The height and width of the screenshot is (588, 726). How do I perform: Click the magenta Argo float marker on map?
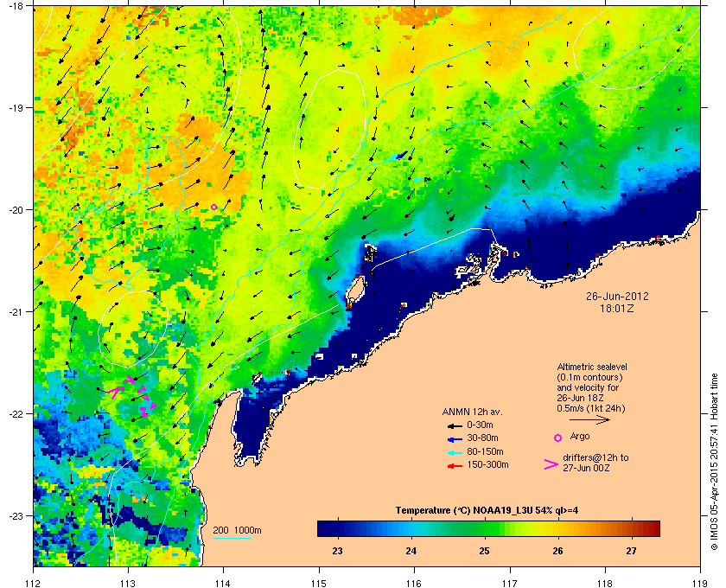[x=213, y=208]
